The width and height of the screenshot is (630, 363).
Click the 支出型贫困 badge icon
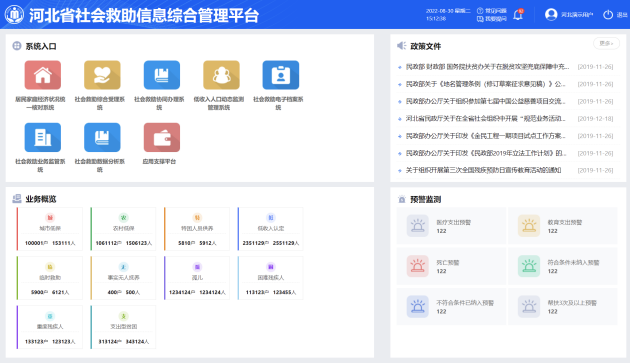123,316
